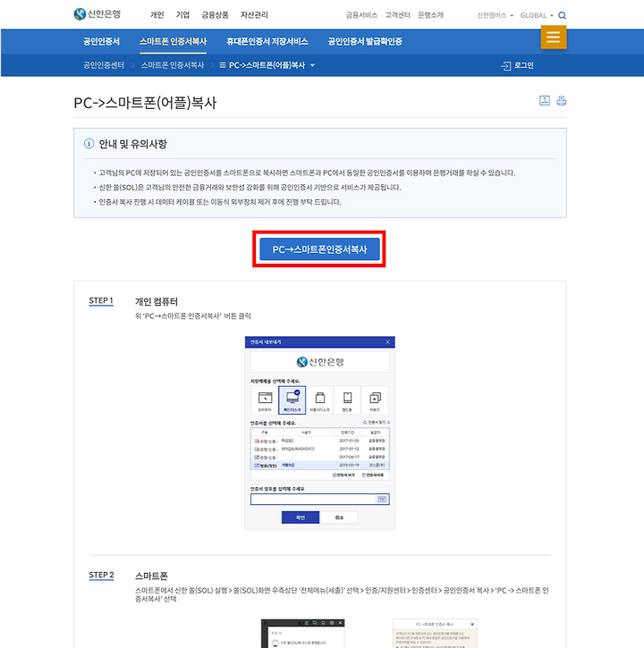Open the 금융서비스 menu
Screen dimensions: 644x648
click(361, 15)
